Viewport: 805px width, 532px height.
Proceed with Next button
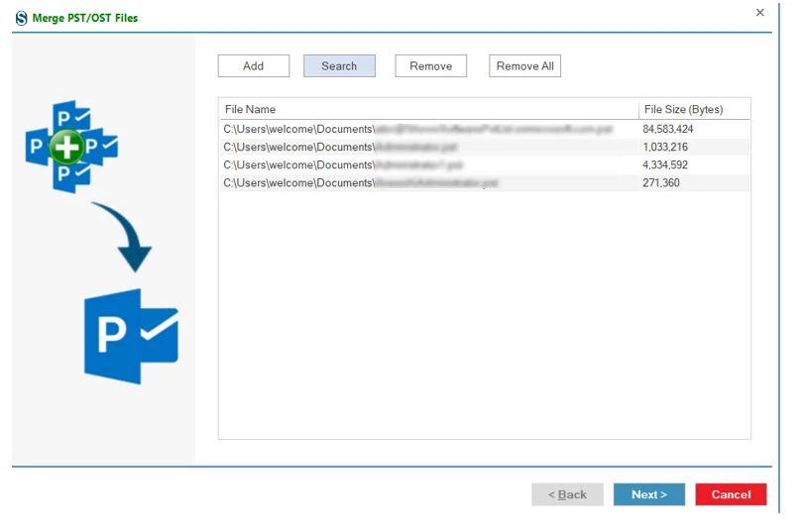coord(649,494)
